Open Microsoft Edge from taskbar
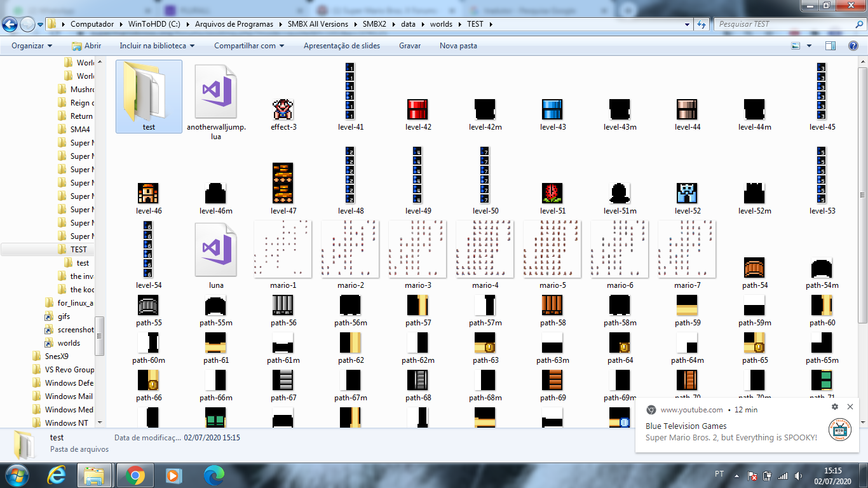Image resolution: width=868 pixels, height=488 pixels. click(214, 475)
